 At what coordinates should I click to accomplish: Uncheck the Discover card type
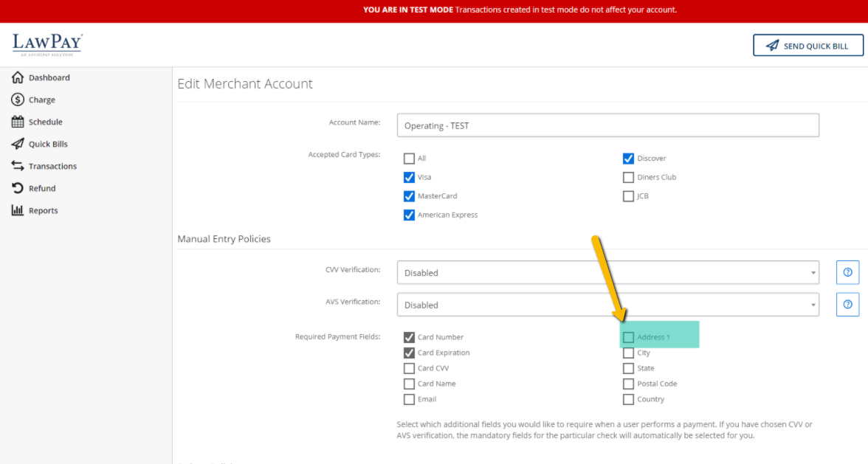click(628, 158)
